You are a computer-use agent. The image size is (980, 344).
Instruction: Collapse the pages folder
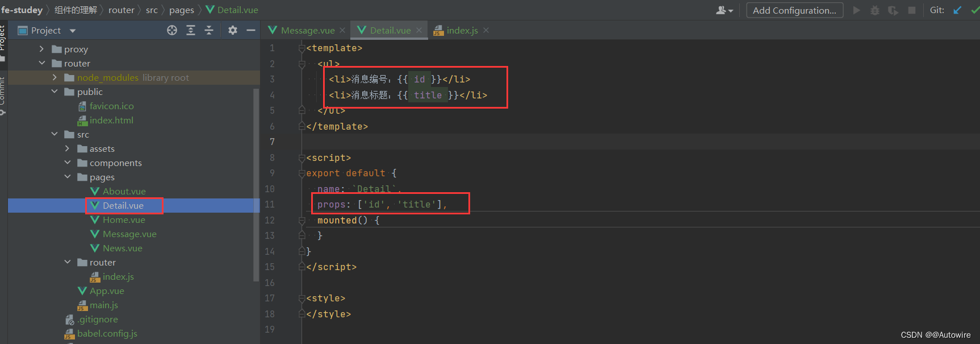click(x=67, y=177)
